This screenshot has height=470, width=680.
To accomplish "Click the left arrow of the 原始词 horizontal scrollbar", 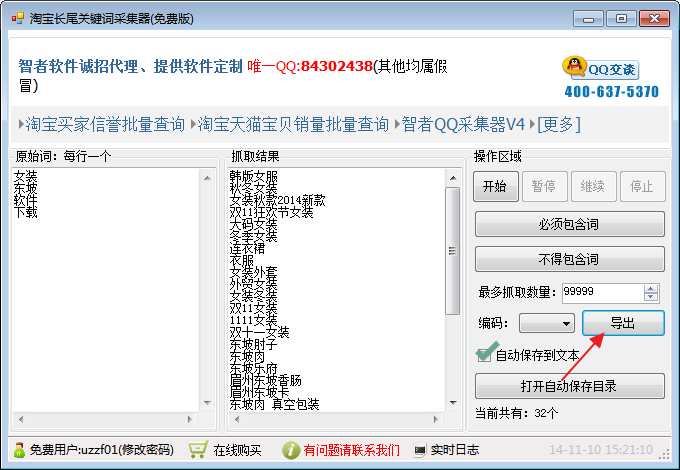I will tap(21, 419).
